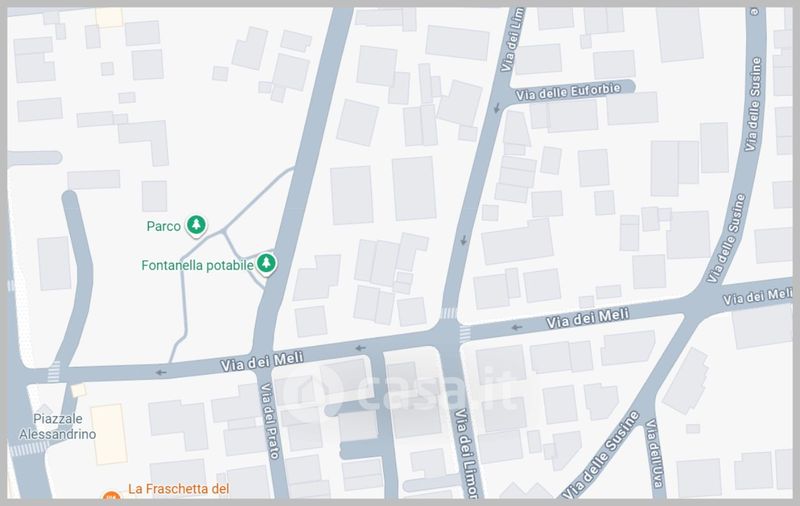Select the Fontanella potabile green marker
This screenshot has height=506, width=800.
[x=266, y=263]
